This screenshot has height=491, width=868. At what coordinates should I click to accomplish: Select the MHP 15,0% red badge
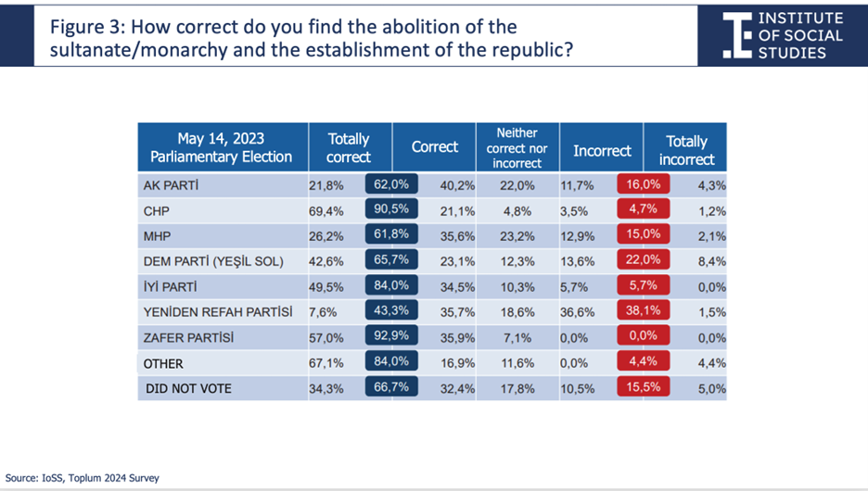(644, 233)
